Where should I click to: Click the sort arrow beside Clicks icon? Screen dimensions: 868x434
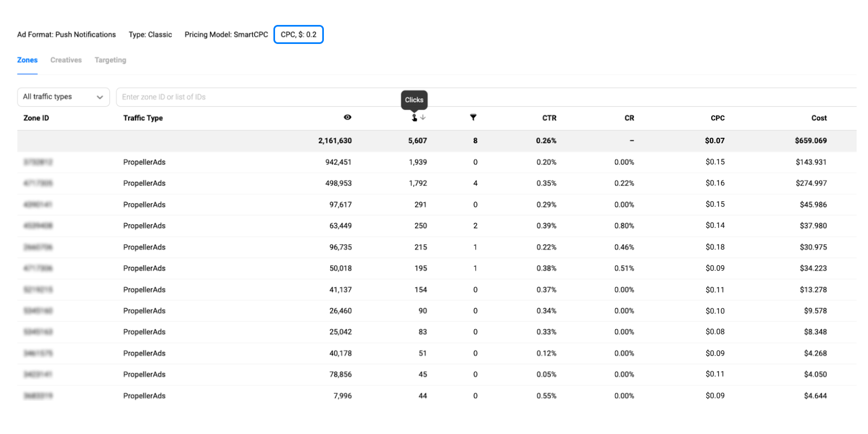click(x=423, y=117)
